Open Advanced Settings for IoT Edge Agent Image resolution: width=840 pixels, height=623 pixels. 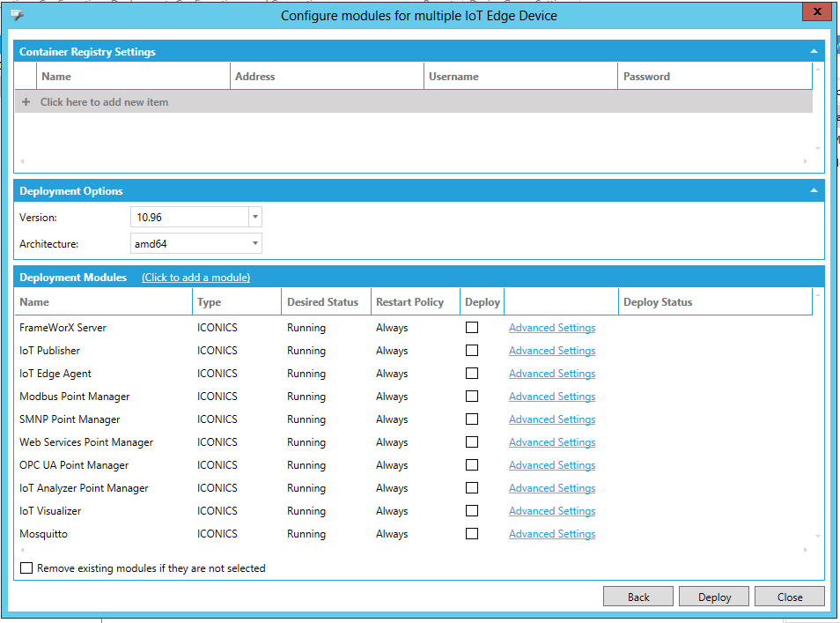552,374
